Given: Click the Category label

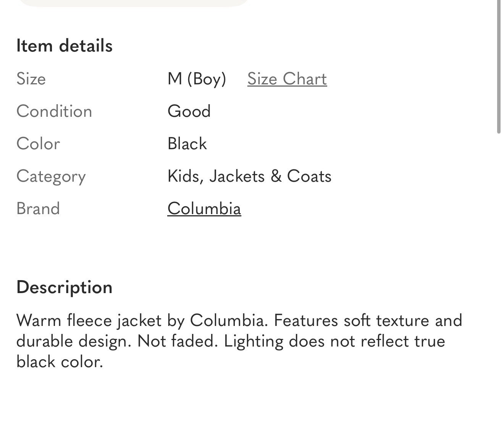Looking at the screenshot, I should pos(51,176).
